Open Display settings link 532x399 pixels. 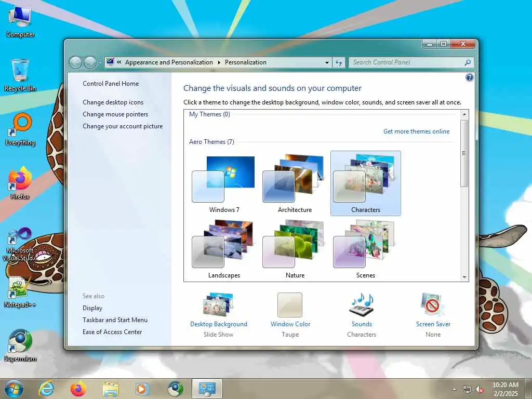point(92,308)
